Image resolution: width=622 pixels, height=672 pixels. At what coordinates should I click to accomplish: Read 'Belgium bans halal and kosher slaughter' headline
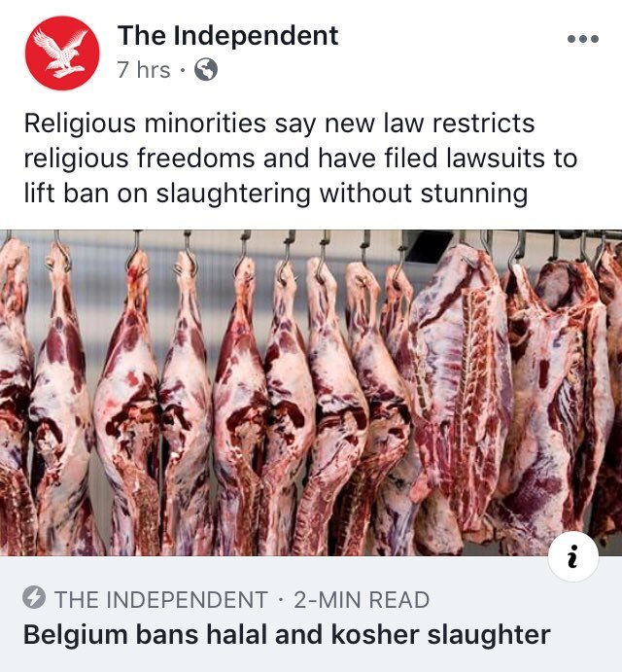(x=287, y=634)
